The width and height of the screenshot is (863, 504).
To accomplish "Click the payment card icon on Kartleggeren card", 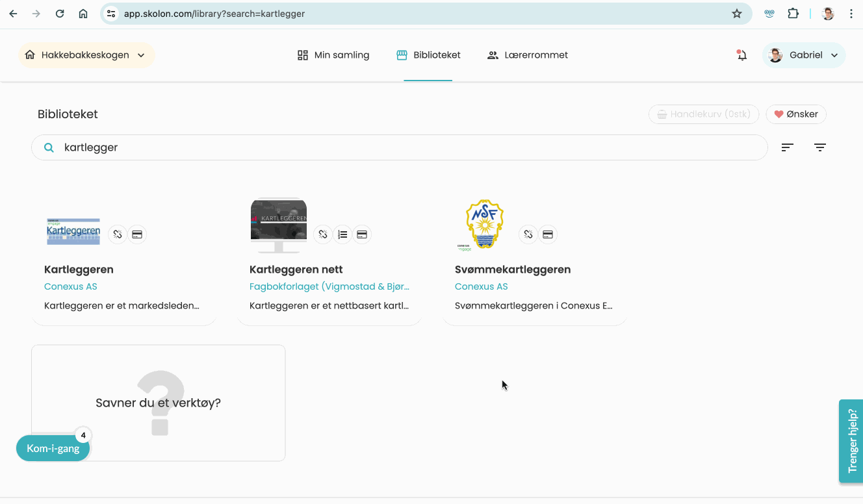I will coord(137,234).
